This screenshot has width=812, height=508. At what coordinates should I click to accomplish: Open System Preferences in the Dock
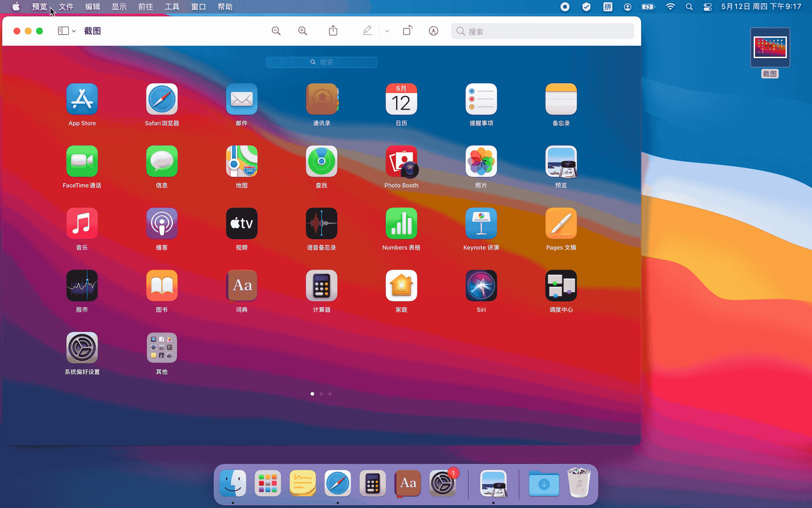click(443, 483)
